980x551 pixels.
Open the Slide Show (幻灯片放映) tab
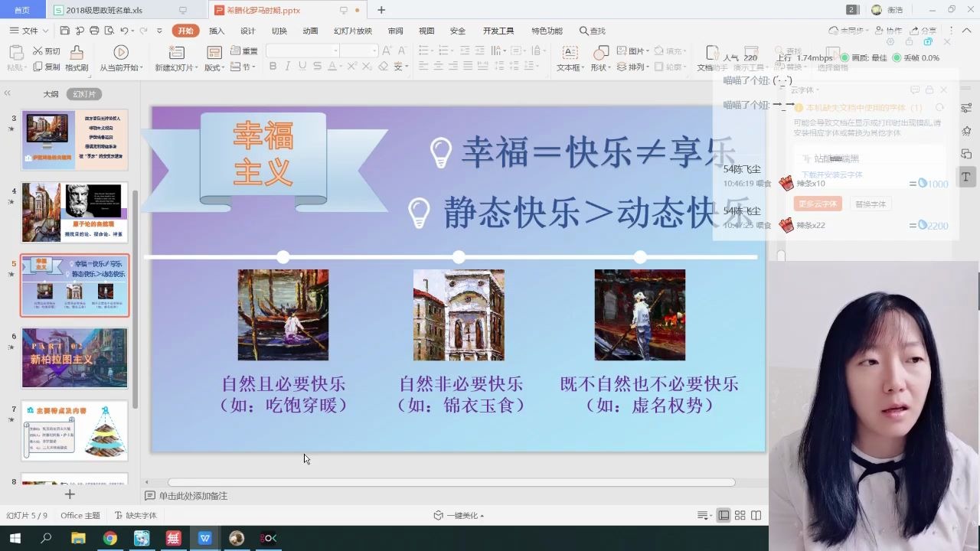click(x=353, y=31)
